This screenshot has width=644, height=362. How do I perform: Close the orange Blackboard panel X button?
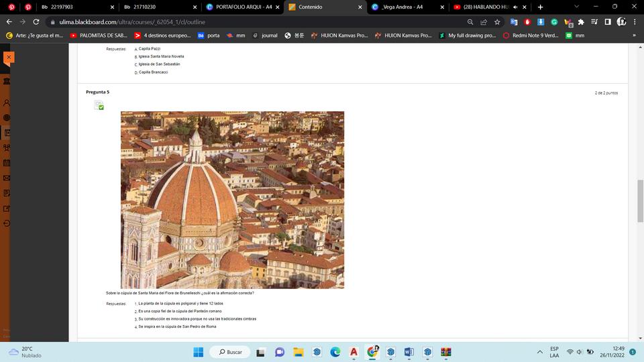tap(9, 58)
